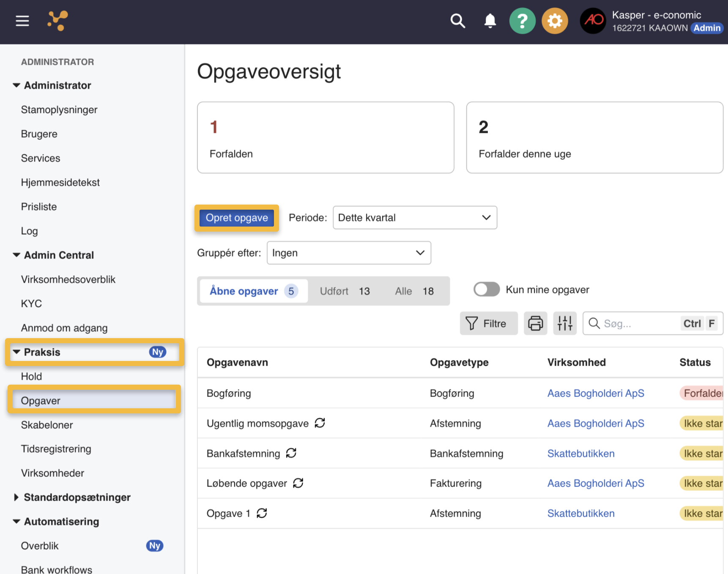Open the Periode dropdown
The height and width of the screenshot is (574, 728).
point(415,218)
